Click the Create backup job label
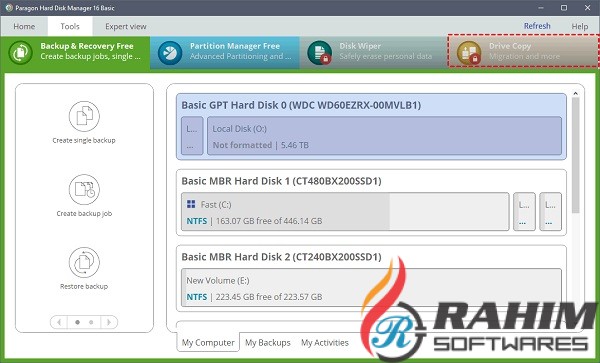 (84, 213)
